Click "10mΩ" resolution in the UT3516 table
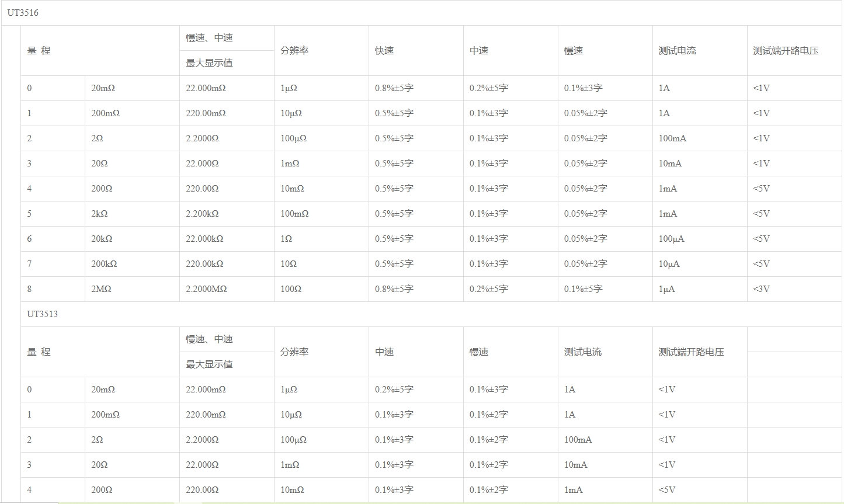Screen dimensions: 844x504 pos(292,189)
